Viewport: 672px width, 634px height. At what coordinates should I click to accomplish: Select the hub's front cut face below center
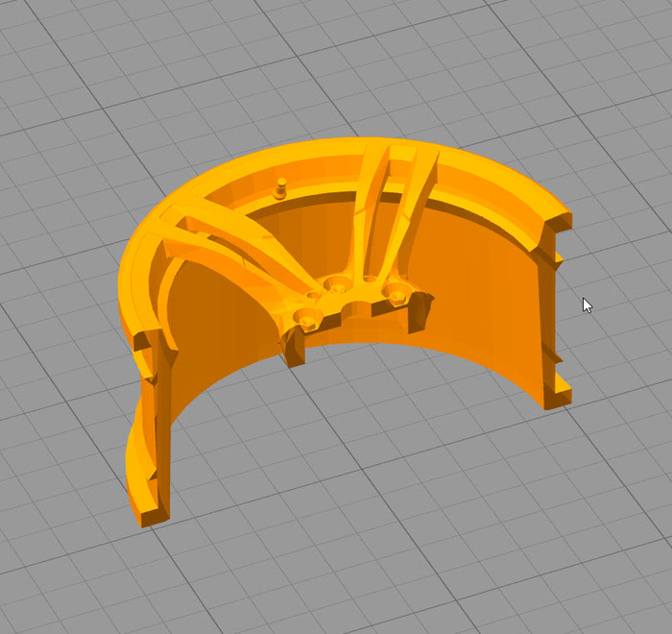coord(295,348)
